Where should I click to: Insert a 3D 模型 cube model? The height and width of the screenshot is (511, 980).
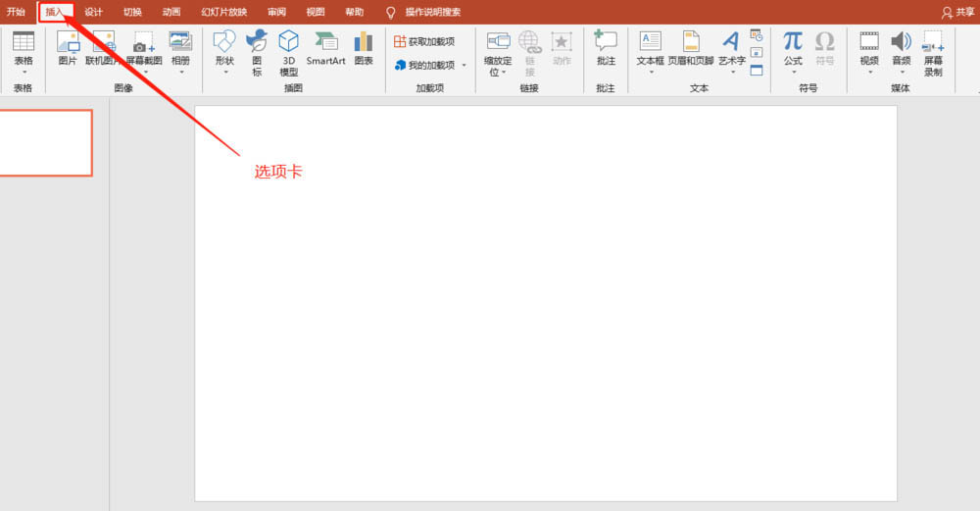(x=288, y=41)
